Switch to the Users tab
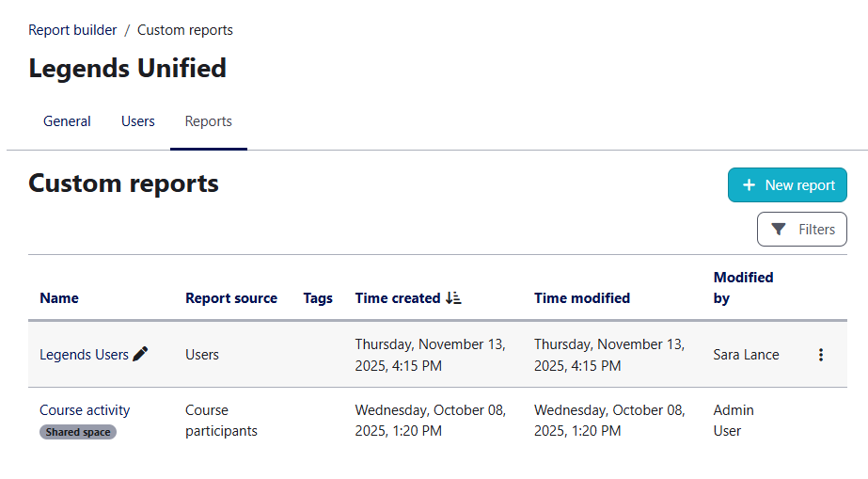Screen dimensions: 868x479 (138, 121)
